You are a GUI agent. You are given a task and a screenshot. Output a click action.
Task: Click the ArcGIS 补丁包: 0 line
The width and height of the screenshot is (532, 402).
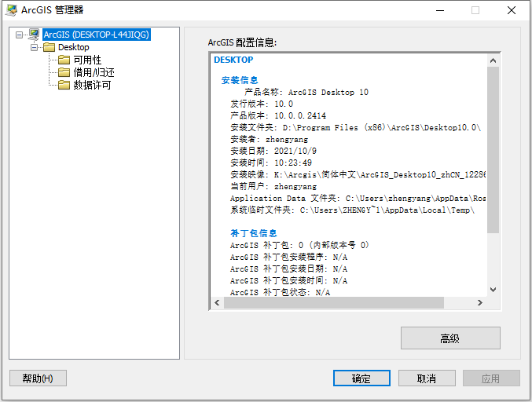(300, 245)
